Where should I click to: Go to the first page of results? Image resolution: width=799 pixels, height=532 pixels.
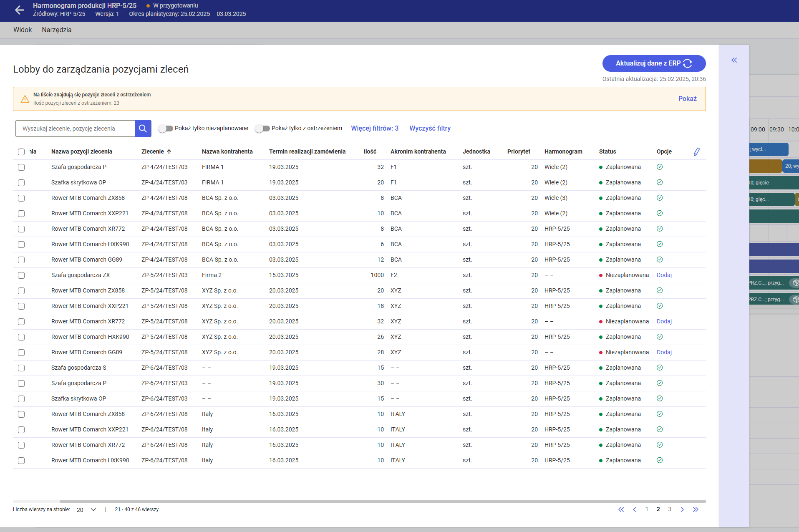[x=621, y=509]
